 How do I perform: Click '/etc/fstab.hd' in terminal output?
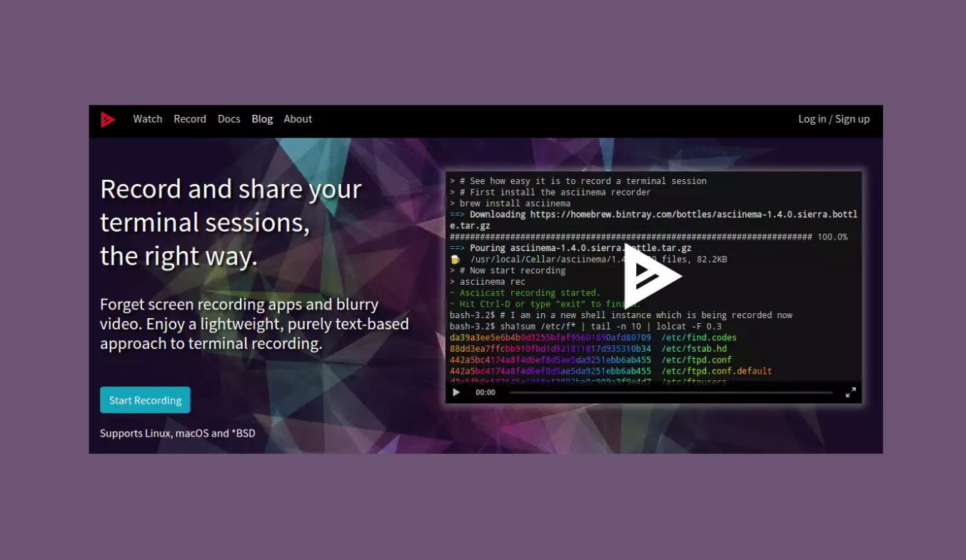(x=694, y=349)
